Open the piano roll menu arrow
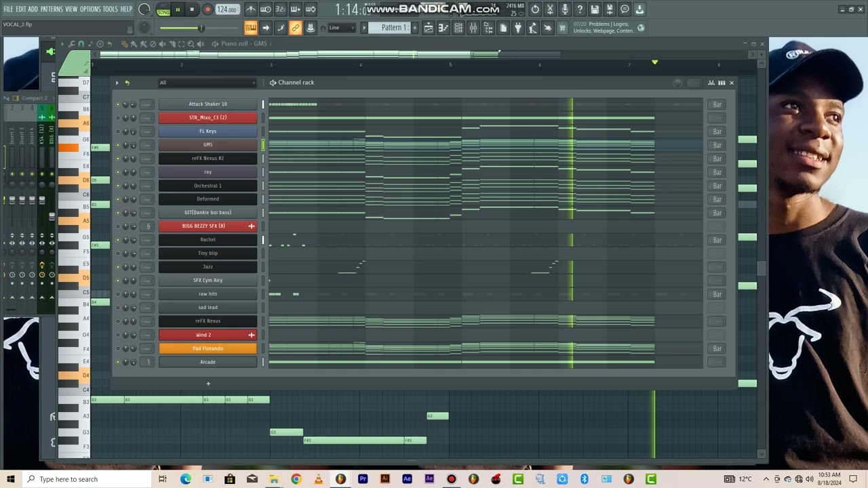The width and height of the screenshot is (868, 488). pyautogui.click(x=62, y=43)
